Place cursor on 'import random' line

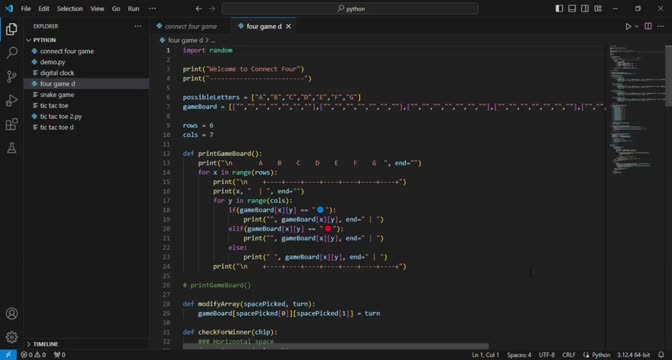click(207, 51)
